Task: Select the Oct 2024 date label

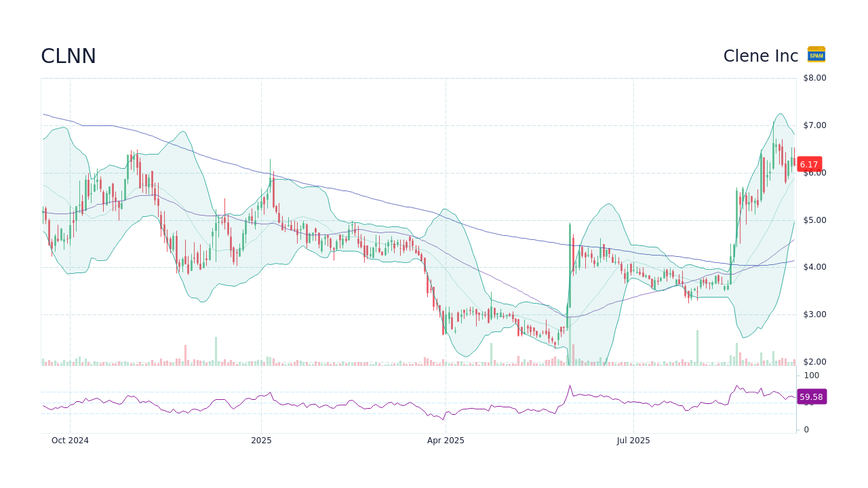Action: click(x=70, y=440)
